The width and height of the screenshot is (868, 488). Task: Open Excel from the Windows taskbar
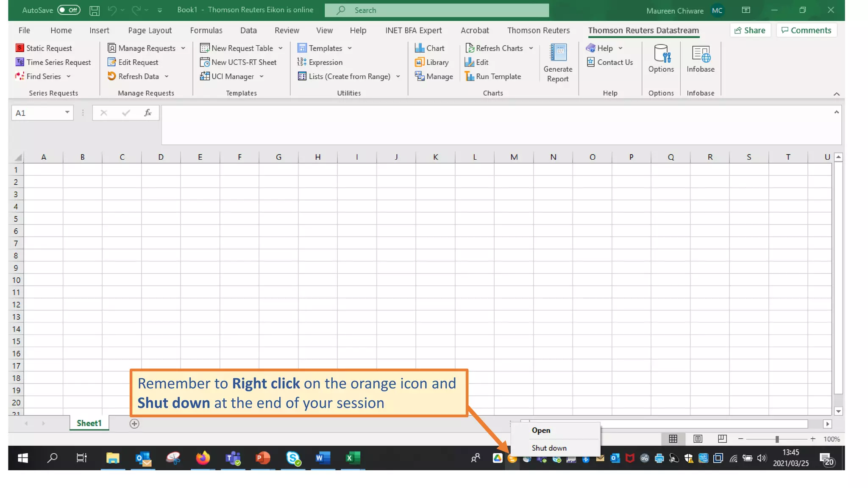point(352,458)
